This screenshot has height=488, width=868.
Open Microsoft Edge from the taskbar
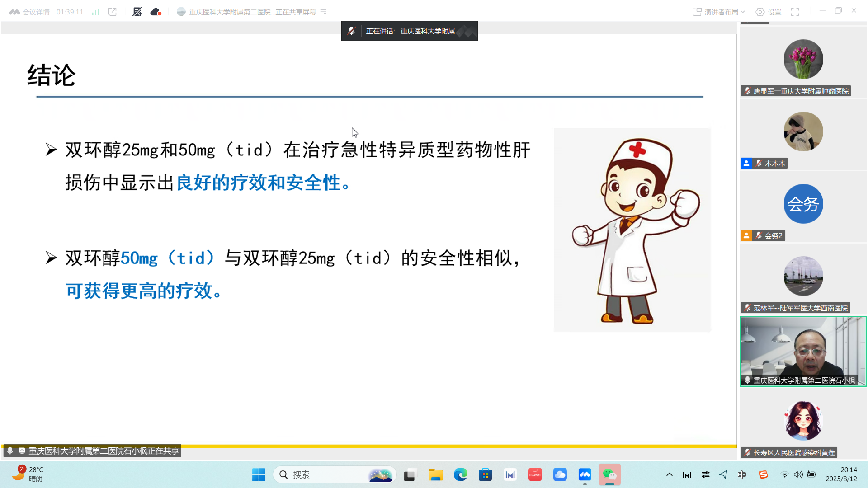[460, 475]
